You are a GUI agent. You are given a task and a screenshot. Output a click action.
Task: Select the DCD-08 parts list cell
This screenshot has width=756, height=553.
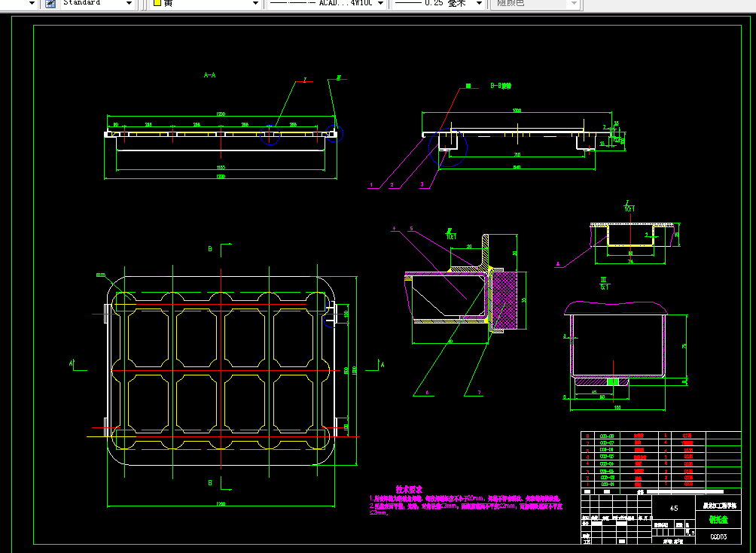coord(607,436)
